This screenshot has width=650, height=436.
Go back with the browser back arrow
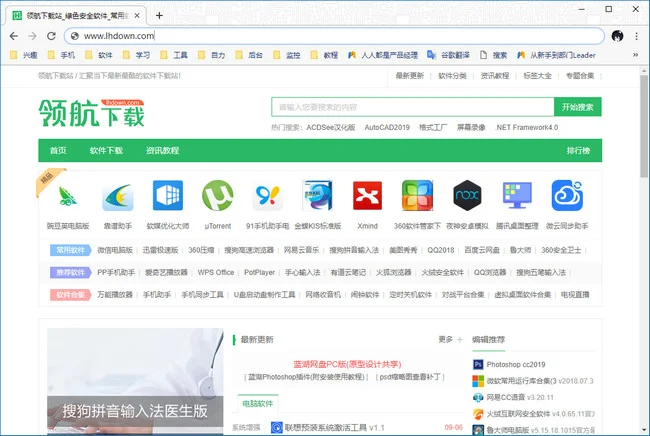14,36
